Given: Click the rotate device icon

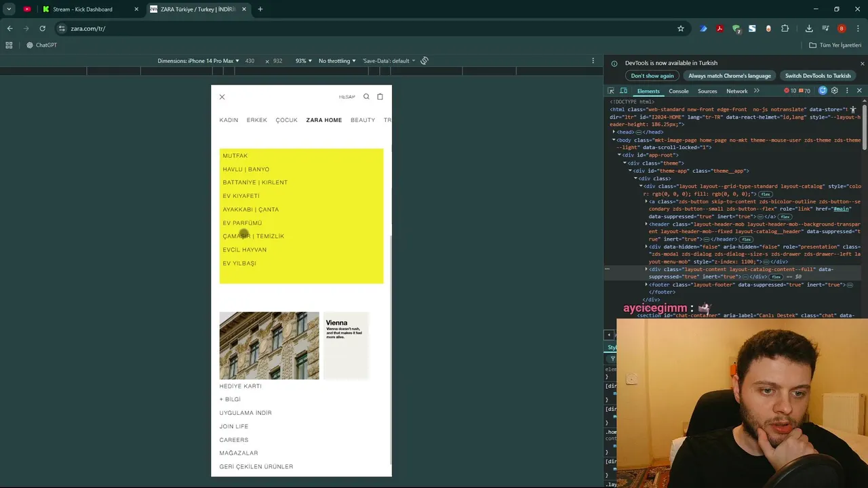Looking at the screenshot, I should 425,61.
